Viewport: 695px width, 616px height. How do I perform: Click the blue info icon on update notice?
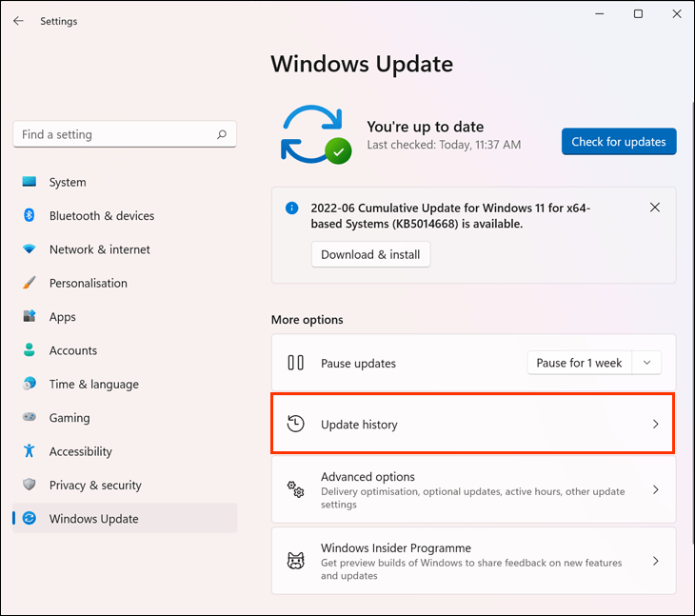coord(291,208)
